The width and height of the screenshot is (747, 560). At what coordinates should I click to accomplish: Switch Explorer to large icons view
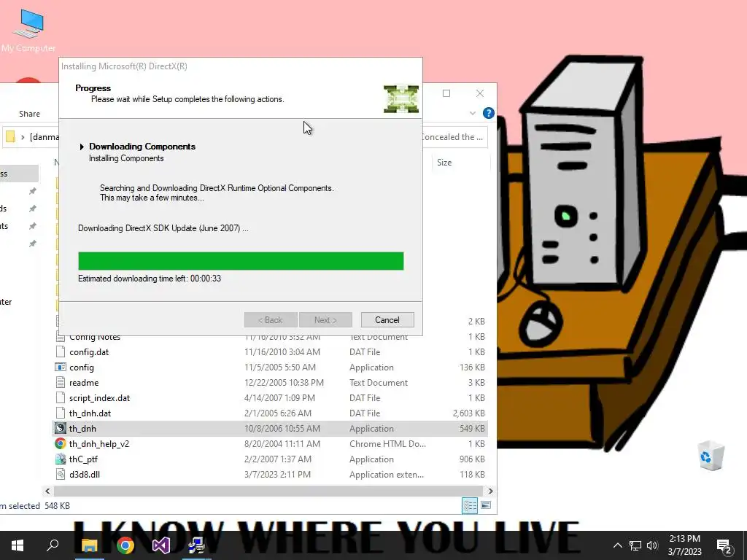[486, 505]
